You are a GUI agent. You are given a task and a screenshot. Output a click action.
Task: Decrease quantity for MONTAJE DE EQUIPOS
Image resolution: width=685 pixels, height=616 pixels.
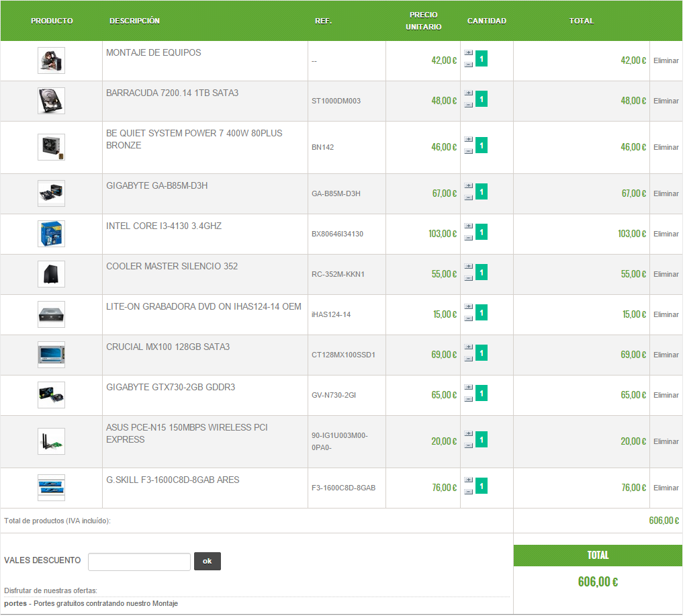(468, 64)
